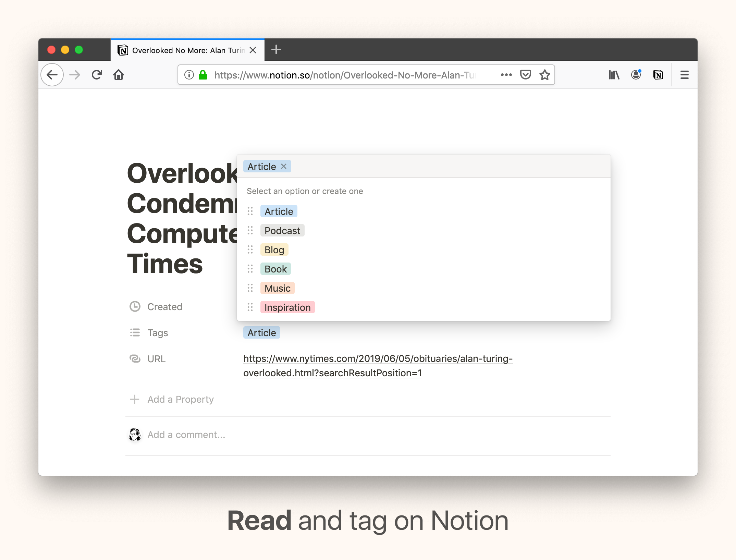Click the user avatar by comment box
The width and height of the screenshot is (736, 560).
(x=135, y=435)
